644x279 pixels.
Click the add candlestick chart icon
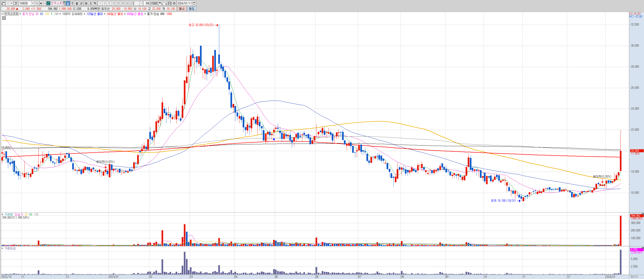pos(161,3)
